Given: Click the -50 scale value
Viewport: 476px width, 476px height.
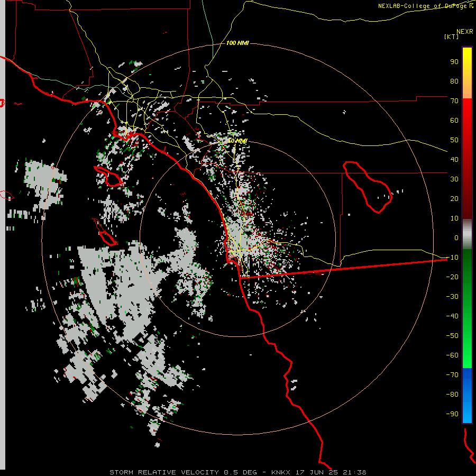Looking at the screenshot, I should click(x=452, y=336).
